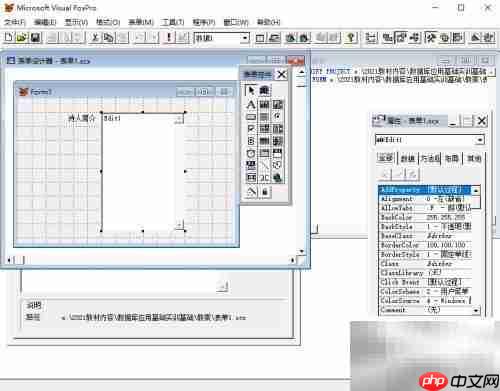The width and height of the screenshot is (500, 391).
Task: Open the database dropdown in the main toolbar
Action: [x=245, y=38]
